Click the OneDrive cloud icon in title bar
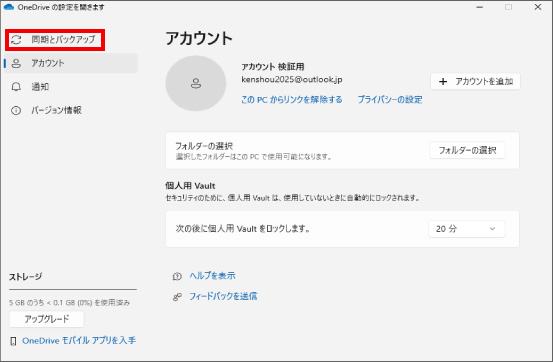Image resolution: width=553 pixels, height=362 pixels. [x=8, y=7]
